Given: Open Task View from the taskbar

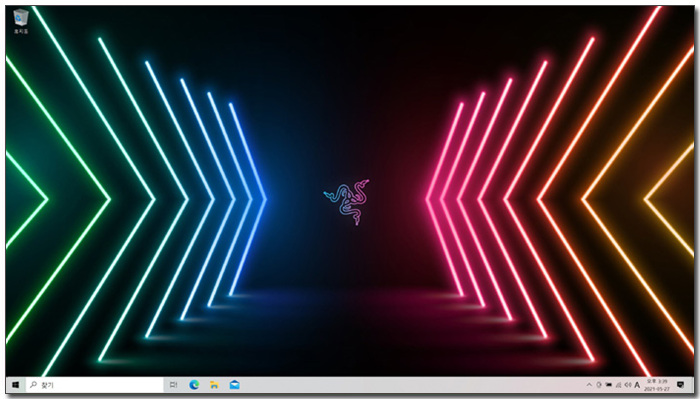Looking at the screenshot, I should coord(173,385).
